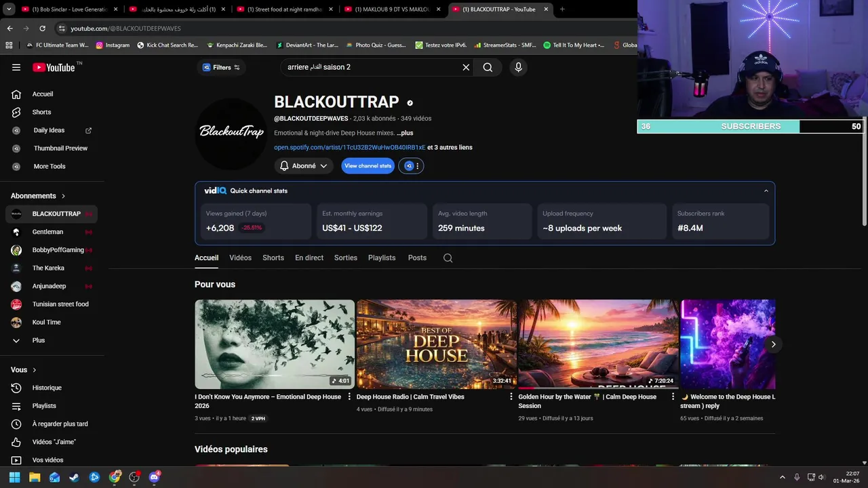This screenshot has width=868, height=488.
Task: Search within channel using tab magnifier
Action: pos(448,258)
